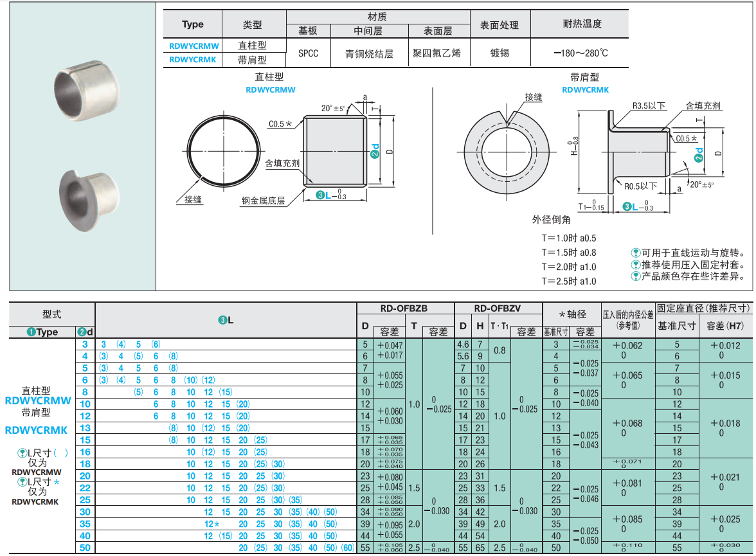
Task: Click the 固定座直径(推荐尺寸) header cell
Action: pos(703,309)
